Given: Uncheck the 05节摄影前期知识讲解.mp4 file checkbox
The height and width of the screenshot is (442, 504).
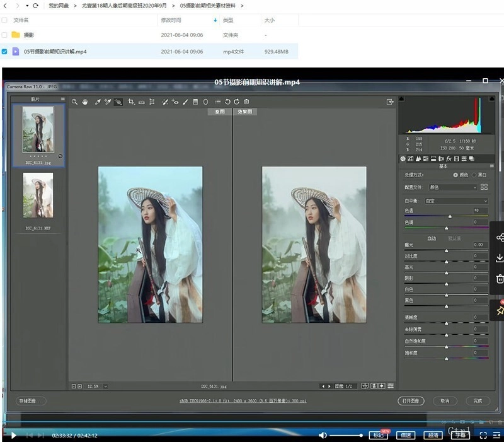Looking at the screenshot, I should (5, 51).
